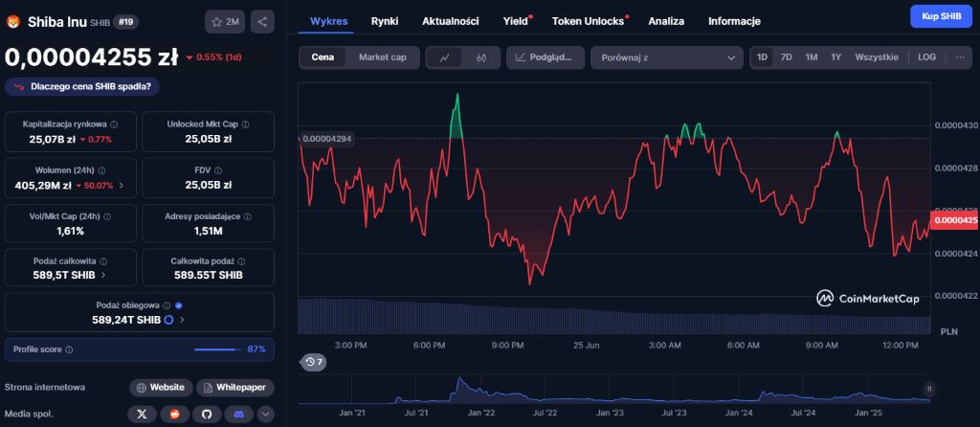Open chart options three-dots menu
Viewport: 980px width, 427px height.
[x=960, y=56]
